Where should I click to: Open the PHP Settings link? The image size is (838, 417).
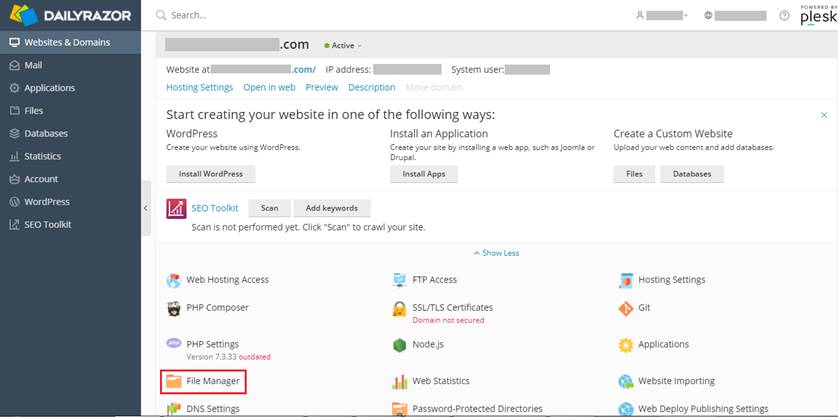(213, 344)
